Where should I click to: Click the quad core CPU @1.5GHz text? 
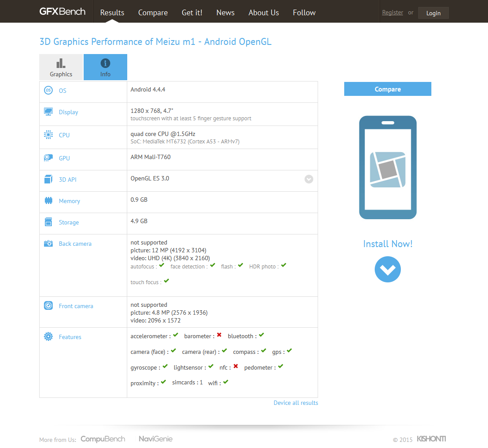point(163,134)
